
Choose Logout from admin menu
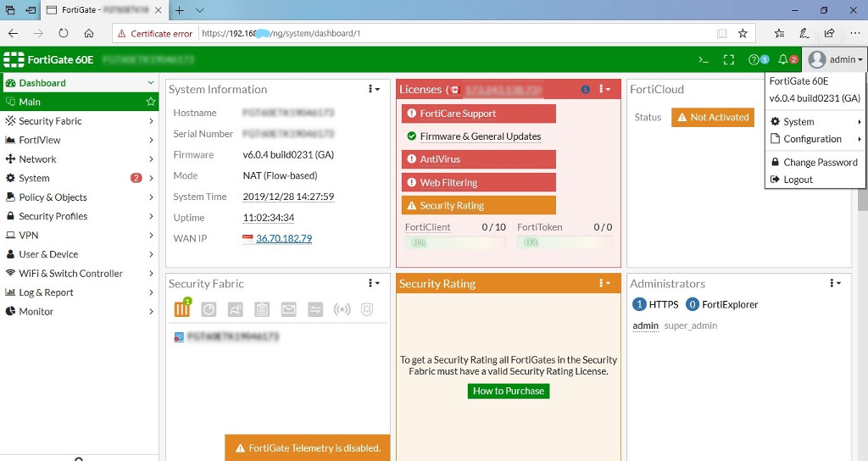pyautogui.click(x=815, y=180)
